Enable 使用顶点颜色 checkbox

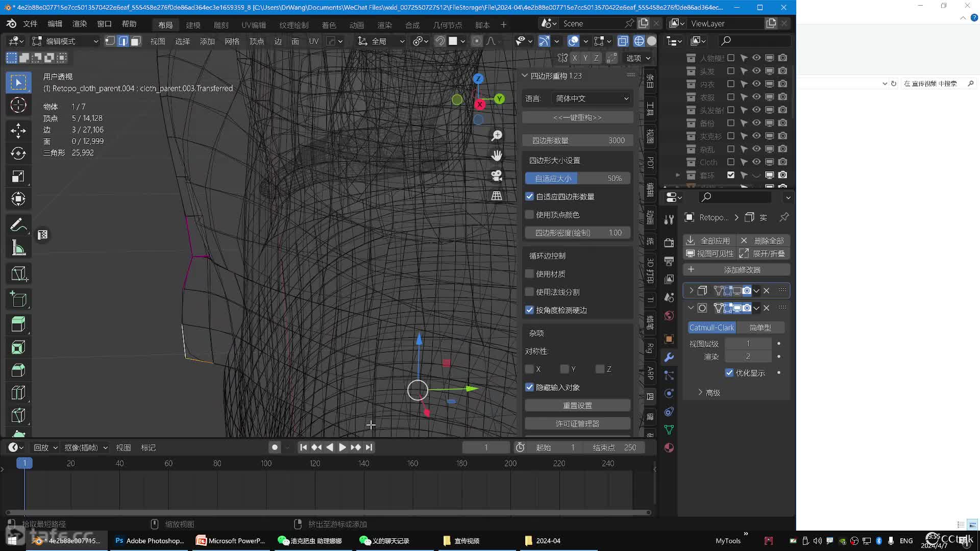pos(529,215)
